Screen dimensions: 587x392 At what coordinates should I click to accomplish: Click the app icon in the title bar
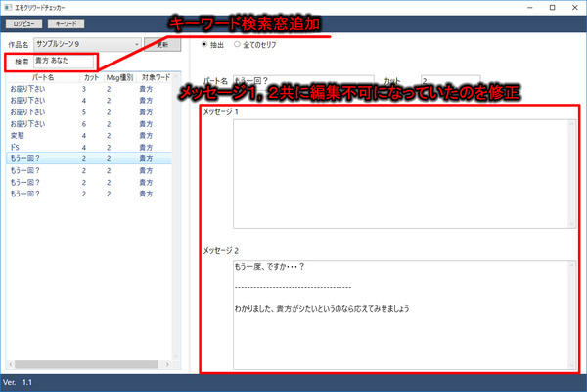coord(8,8)
